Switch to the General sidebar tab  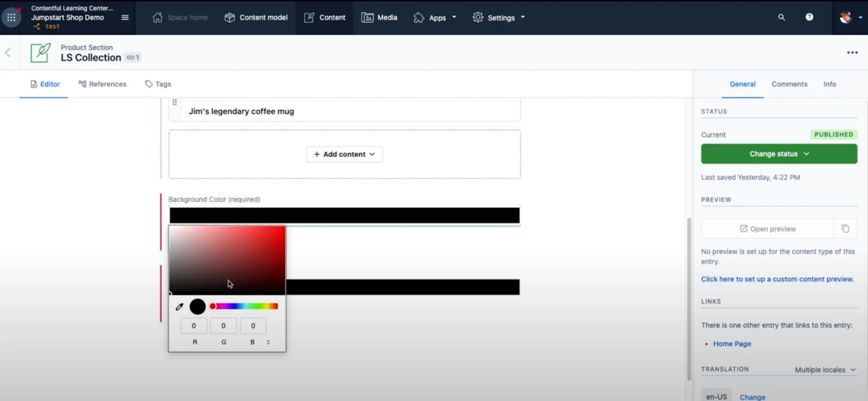tap(742, 84)
